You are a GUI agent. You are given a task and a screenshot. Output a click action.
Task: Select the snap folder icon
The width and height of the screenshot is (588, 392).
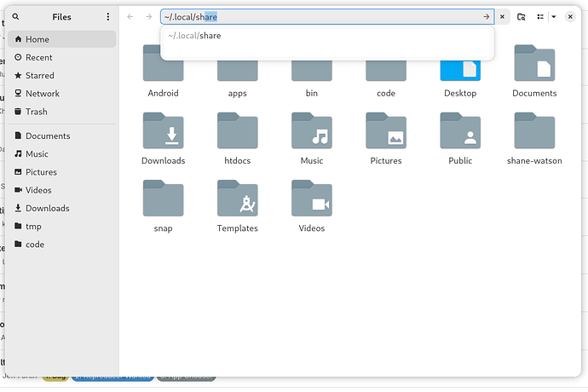coord(163,198)
